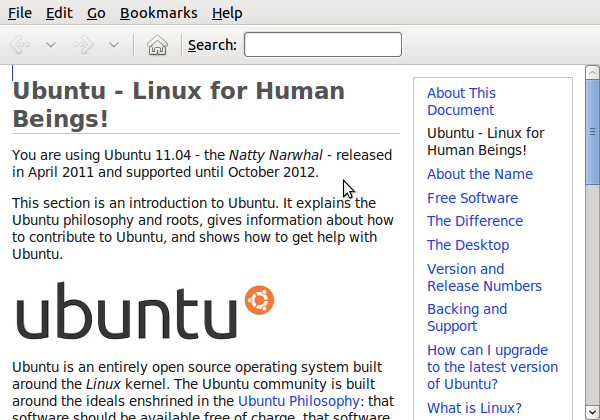Image resolution: width=600 pixels, height=420 pixels.
Task: Focus the Search input field
Action: tap(323, 45)
